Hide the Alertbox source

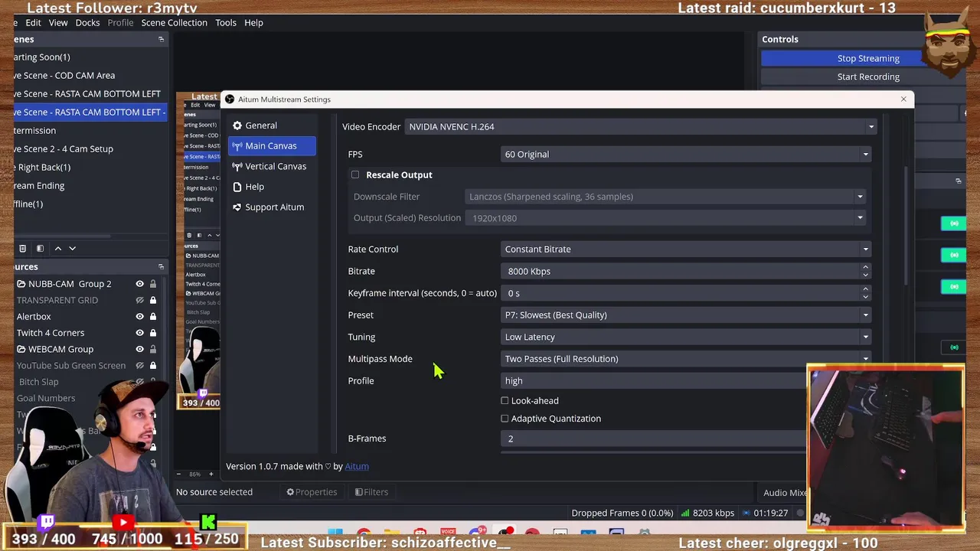(139, 316)
